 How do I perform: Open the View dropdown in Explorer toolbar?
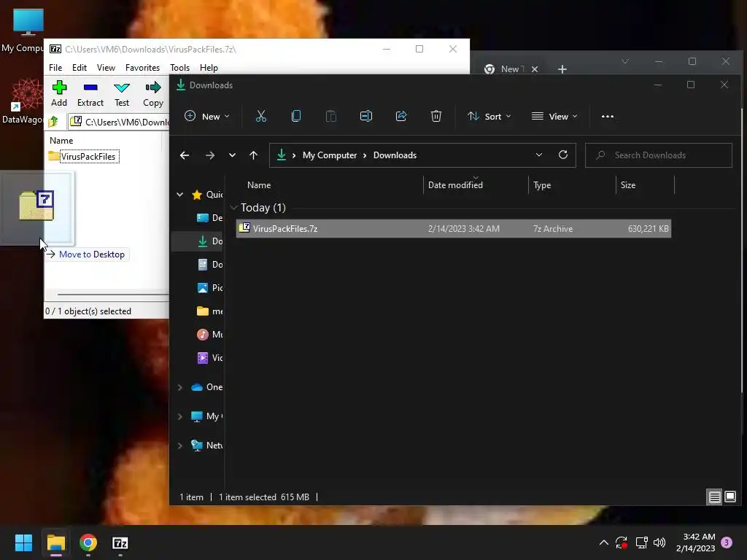(554, 116)
